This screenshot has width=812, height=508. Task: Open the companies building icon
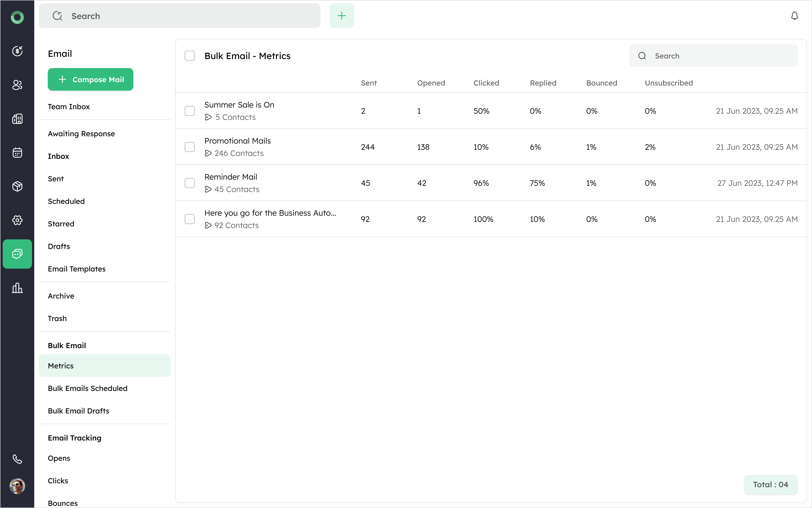click(17, 119)
